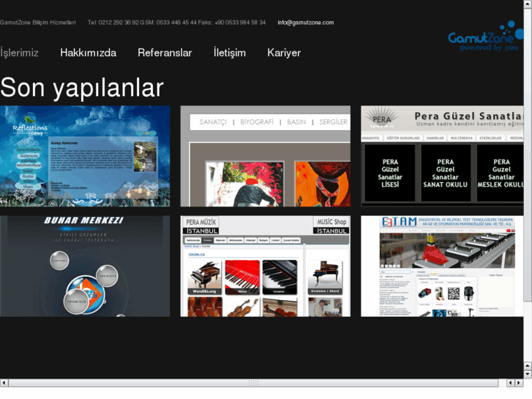Open the İletişim contact page

coord(230,53)
